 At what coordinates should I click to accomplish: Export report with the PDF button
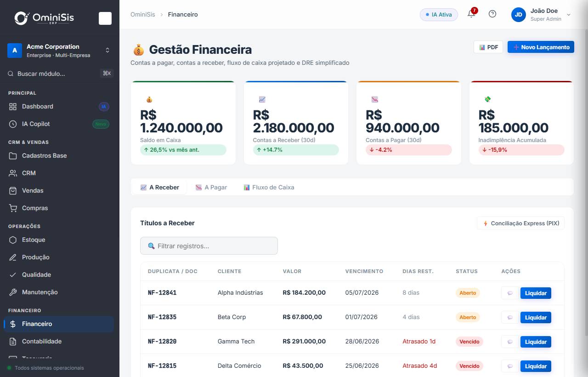(x=488, y=47)
